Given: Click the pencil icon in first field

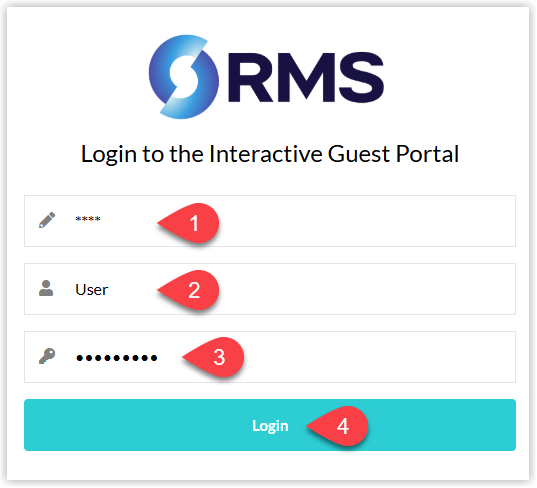Looking at the screenshot, I should pyautogui.click(x=47, y=220).
